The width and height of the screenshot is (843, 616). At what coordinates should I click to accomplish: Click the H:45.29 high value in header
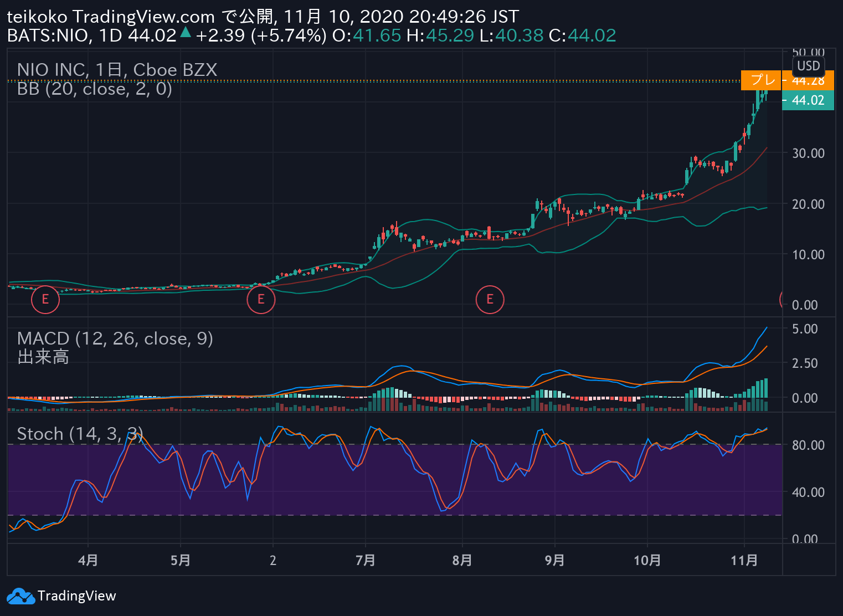pos(440,35)
